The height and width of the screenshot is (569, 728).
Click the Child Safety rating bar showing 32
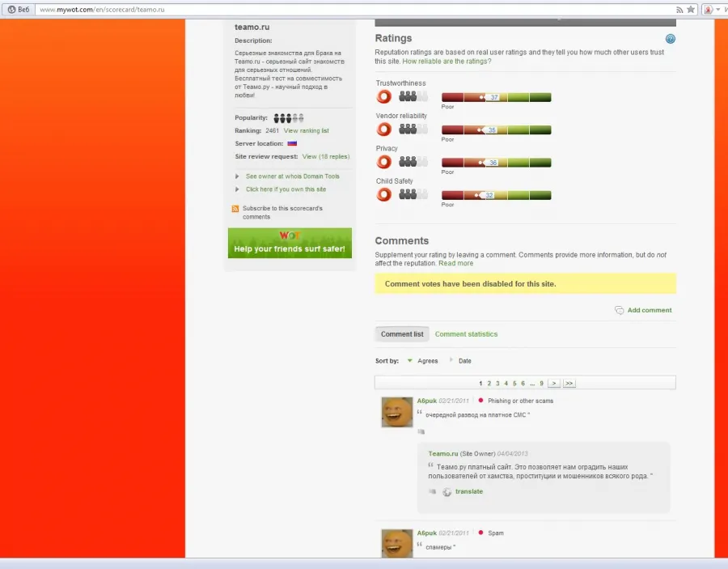(x=496, y=194)
